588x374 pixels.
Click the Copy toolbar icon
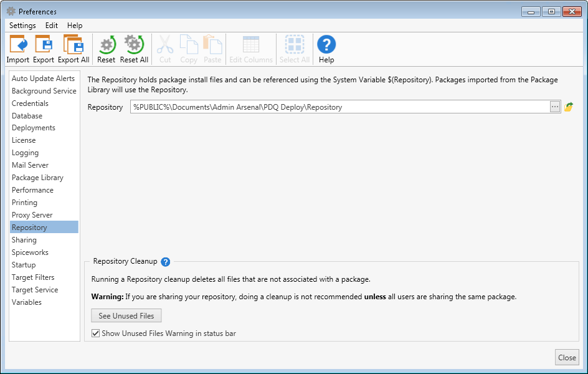189,49
